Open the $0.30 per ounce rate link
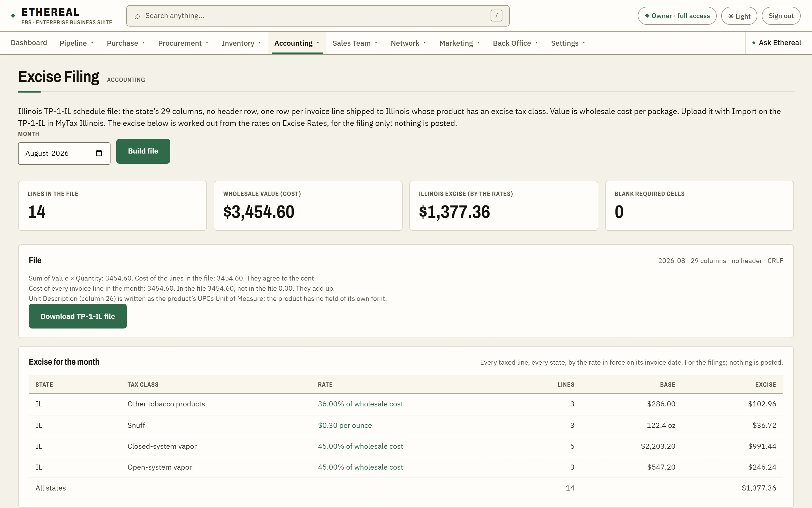812x508 pixels. coord(345,425)
